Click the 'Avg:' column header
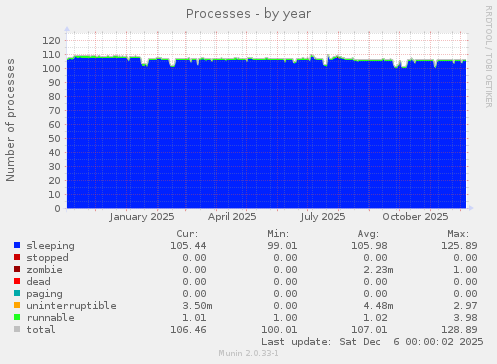This screenshot has height=364, width=497. click(368, 234)
